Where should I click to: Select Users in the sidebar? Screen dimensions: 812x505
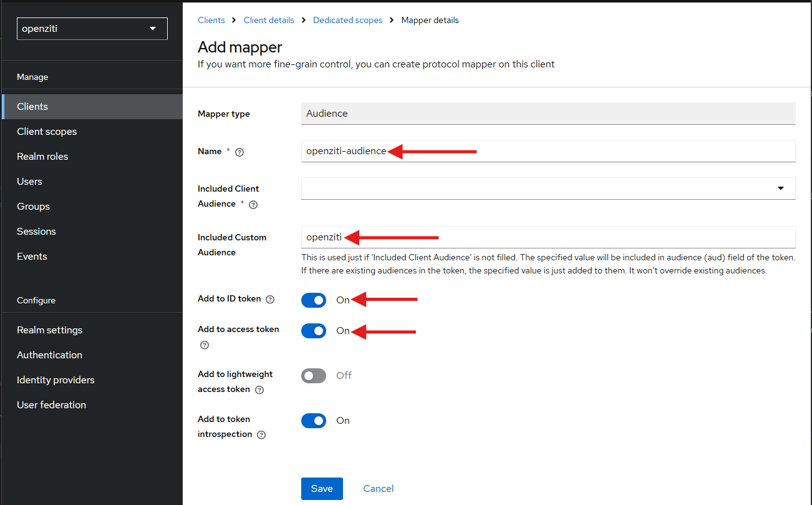(x=29, y=181)
